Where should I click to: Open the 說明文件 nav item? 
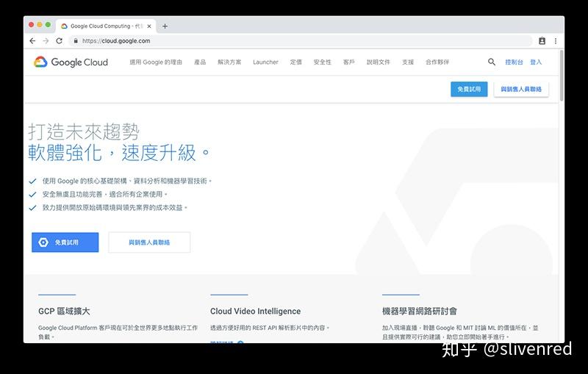coord(378,62)
